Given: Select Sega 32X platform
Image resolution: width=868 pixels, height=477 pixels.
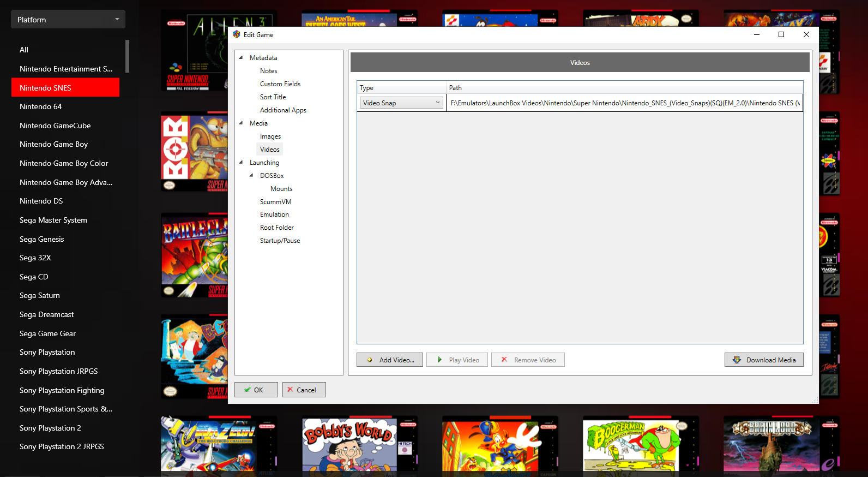Looking at the screenshot, I should [65, 258].
